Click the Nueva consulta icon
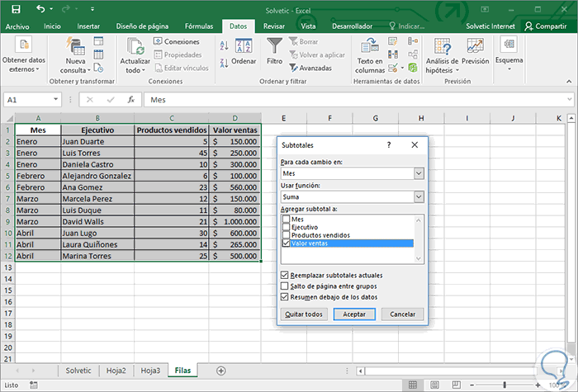 [75, 45]
